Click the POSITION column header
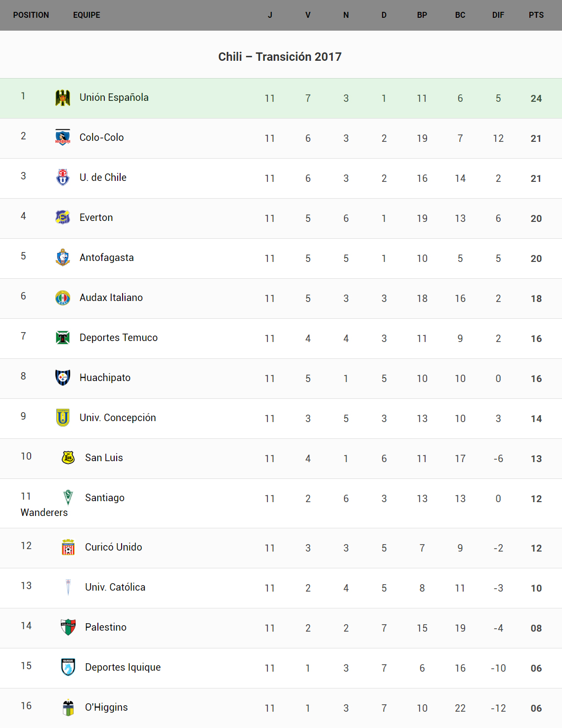 (x=31, y=15)
